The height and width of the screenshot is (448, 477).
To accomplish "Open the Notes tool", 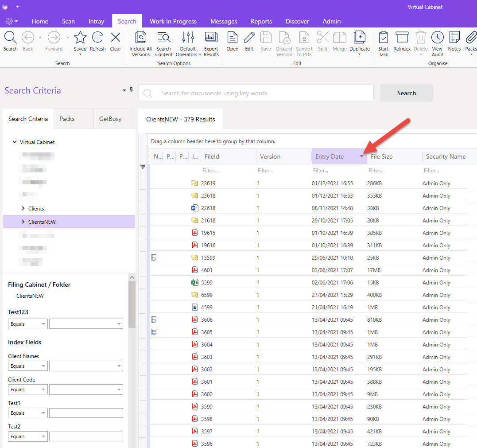I will click(x=454, y=38).
